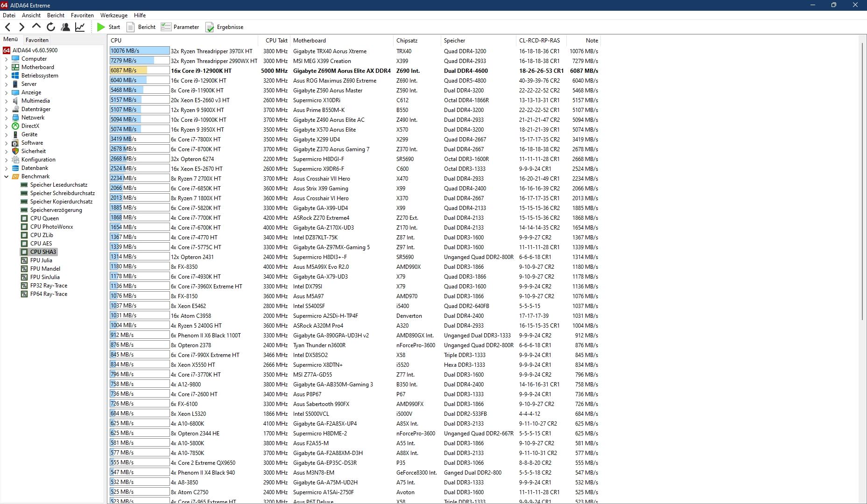Expand the Motherboard tree node

click(x=6, y=67)
